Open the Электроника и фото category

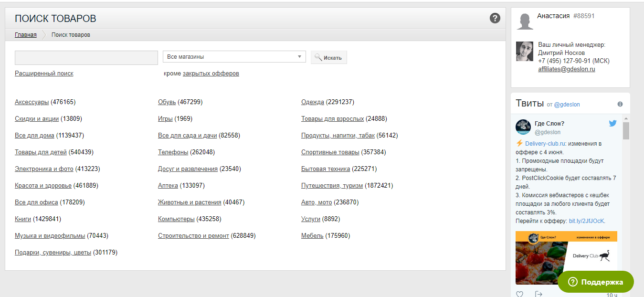pos(44,169)
